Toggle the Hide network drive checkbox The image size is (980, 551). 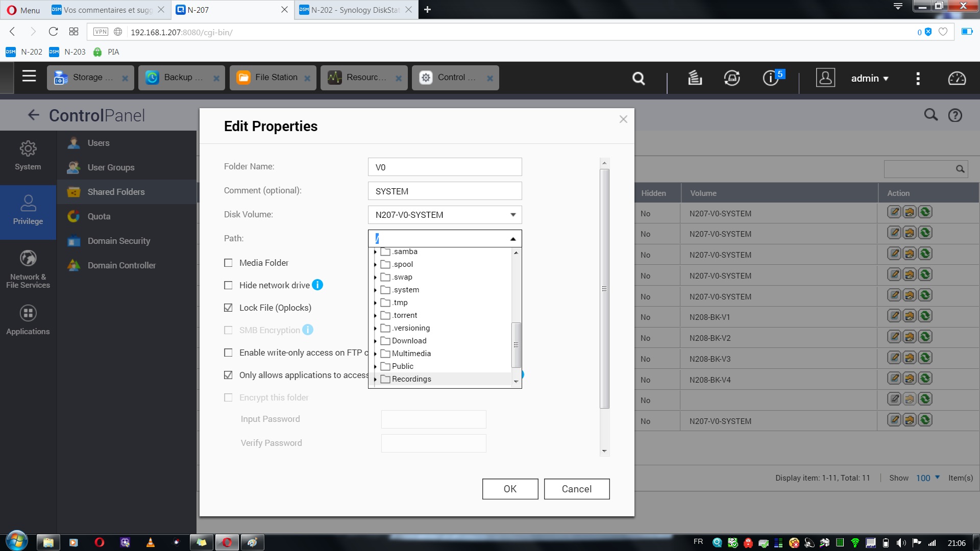[x=228, y=285]
